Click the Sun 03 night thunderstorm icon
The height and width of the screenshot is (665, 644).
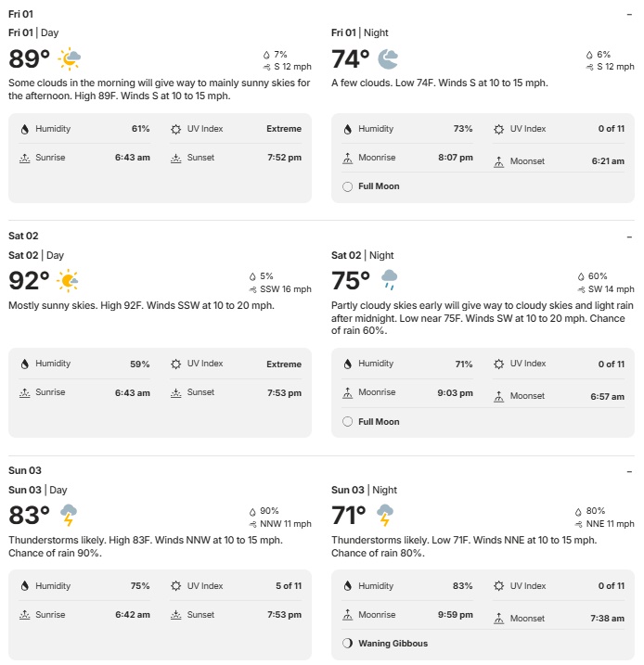385,515
